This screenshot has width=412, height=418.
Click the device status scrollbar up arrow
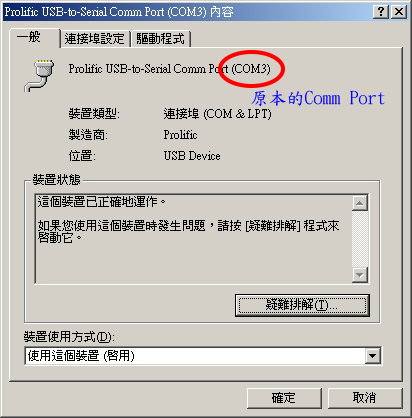tap(359, 203)
